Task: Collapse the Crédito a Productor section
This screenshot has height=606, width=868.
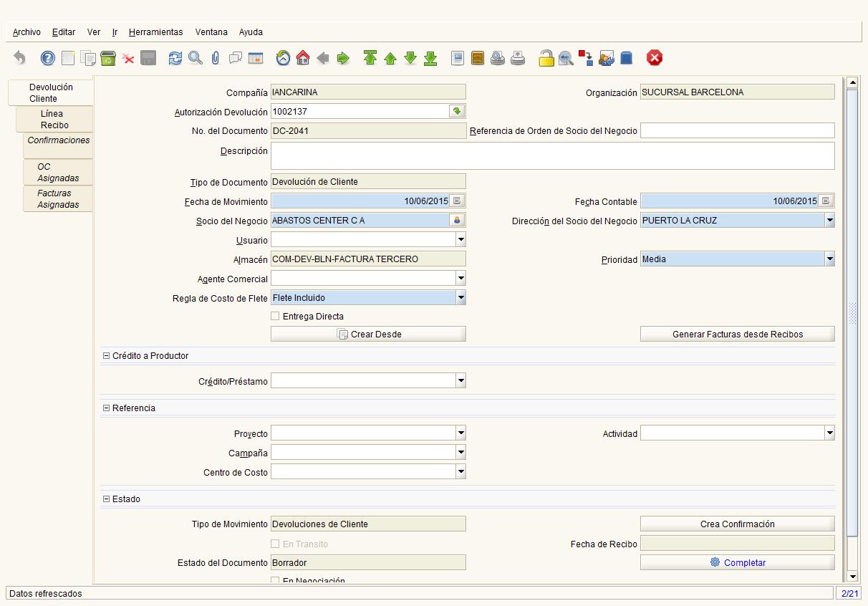Action: point(107,355)
